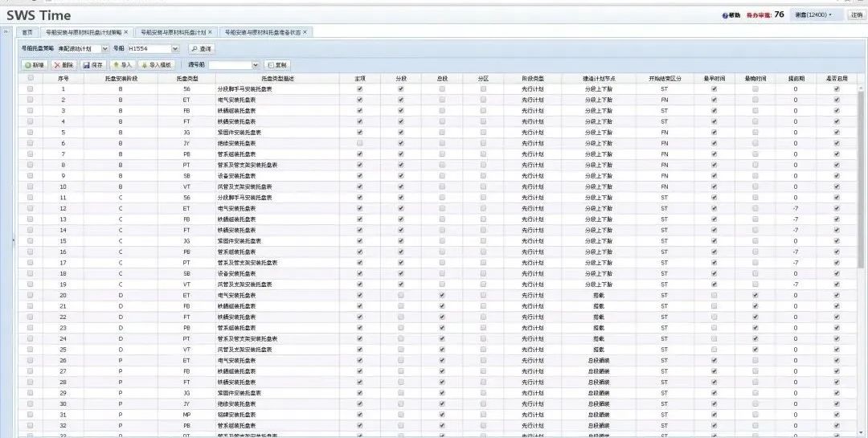Screen dimensions: 868x438
Task: Click the 查询 search magnifier button
Action: pyautogui.click(x=202, y=49)
